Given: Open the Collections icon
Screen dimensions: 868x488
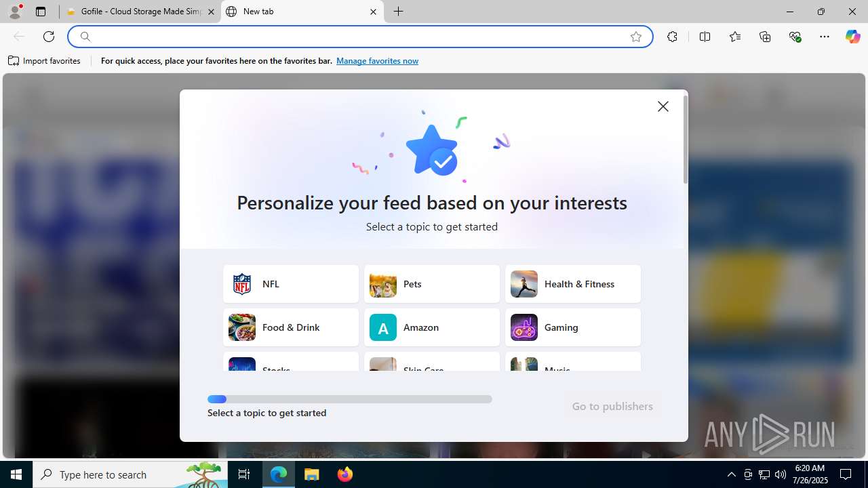Looking at the screenshot, I should click(765, 37).
